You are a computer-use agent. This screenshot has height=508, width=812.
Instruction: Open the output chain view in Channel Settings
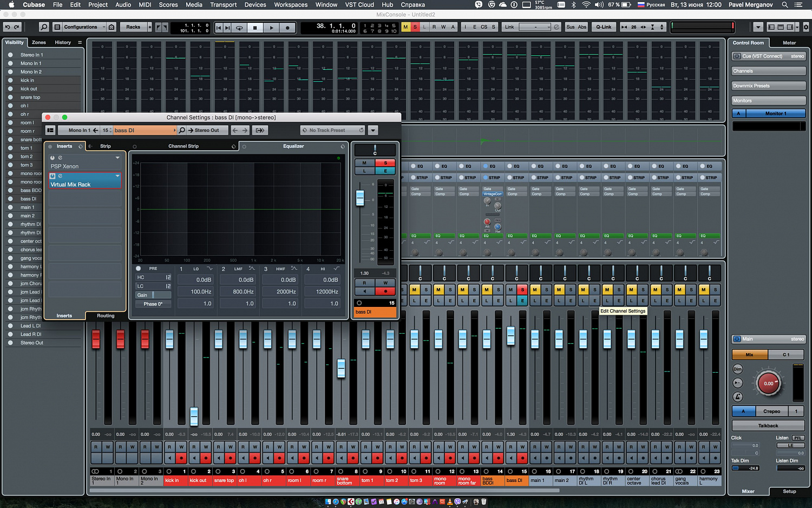tap(260, 130)
